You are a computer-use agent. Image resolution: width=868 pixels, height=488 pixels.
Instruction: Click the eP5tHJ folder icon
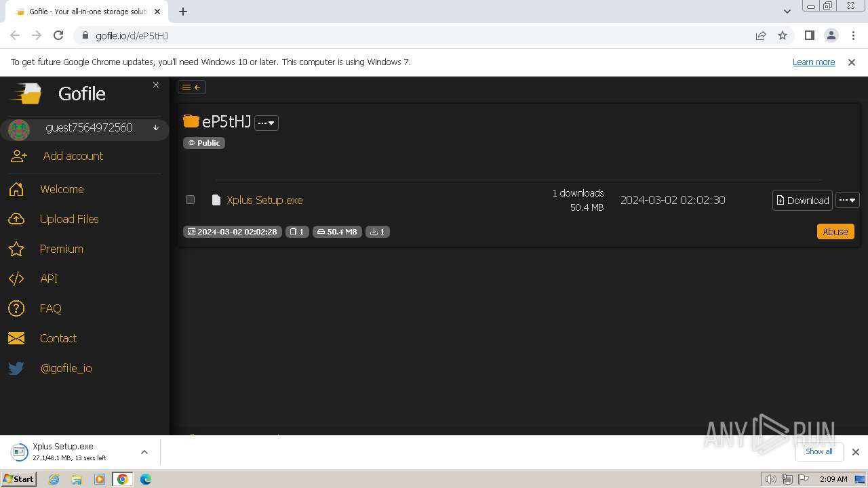coord(191,121)
